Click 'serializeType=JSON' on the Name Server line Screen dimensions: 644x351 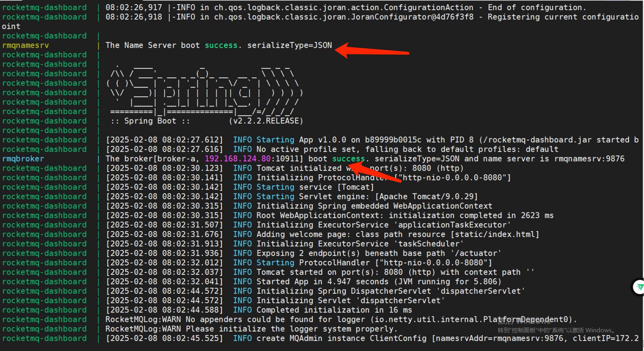point(289,45)
